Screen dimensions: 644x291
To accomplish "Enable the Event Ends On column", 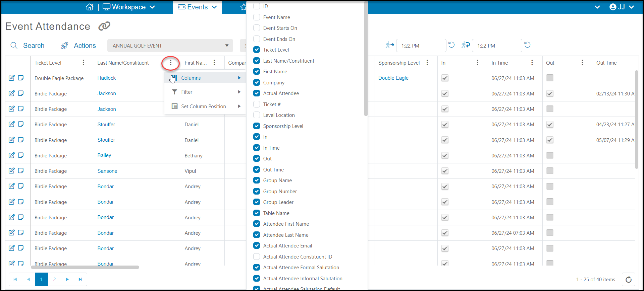I will (257, 39).
